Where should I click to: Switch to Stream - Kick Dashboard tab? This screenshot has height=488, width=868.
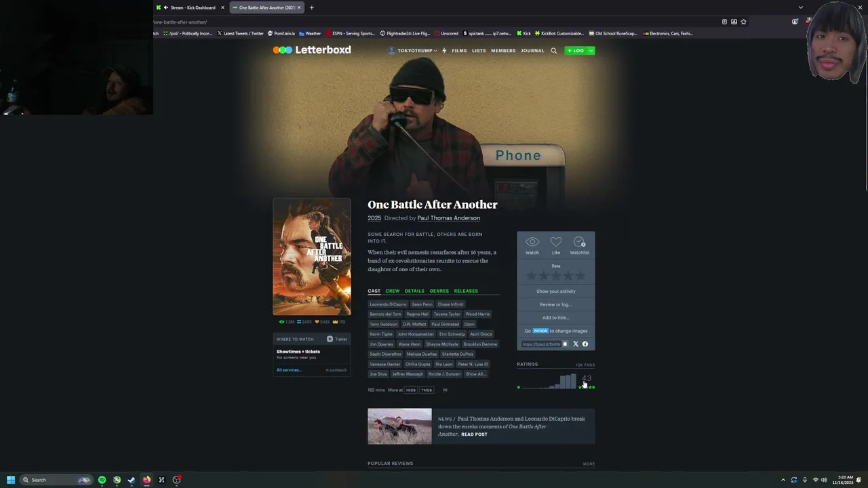191,7
